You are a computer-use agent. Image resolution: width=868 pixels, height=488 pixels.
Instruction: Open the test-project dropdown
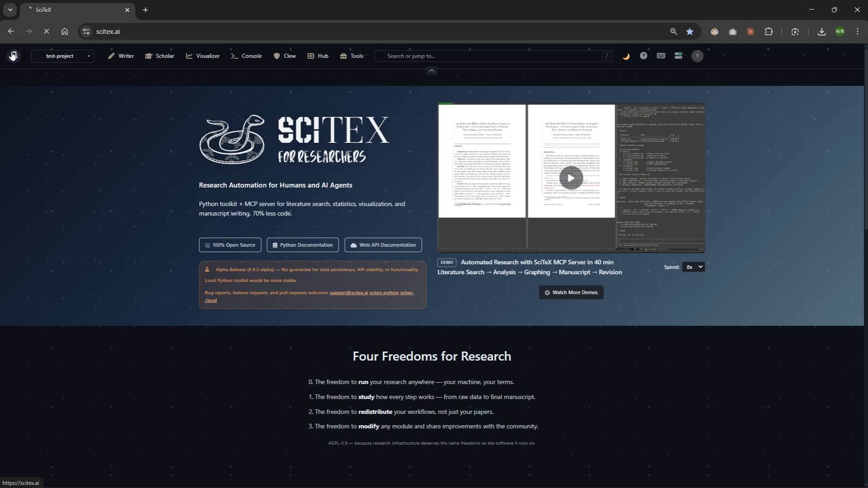[63, 56]
